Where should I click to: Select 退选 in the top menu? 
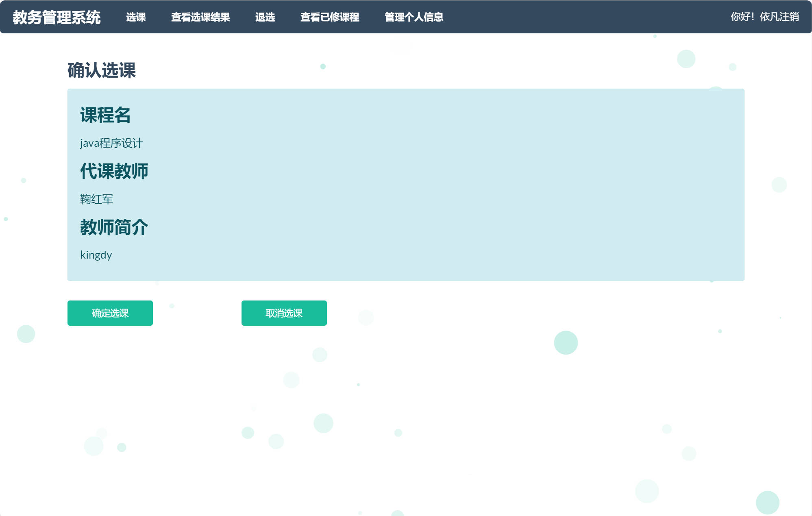point(265,17)
